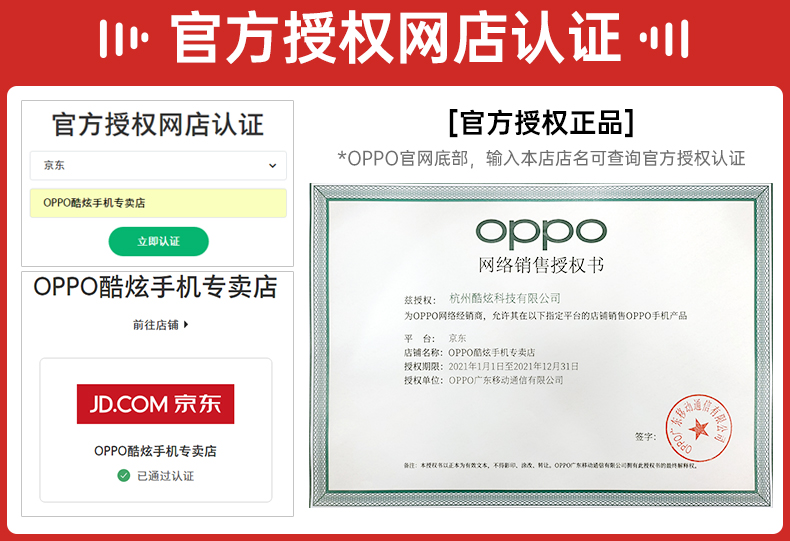The height and width of the screenshot is (541, 790).
Task: Click the red official seal stamp
Action: tap(698, 428)
